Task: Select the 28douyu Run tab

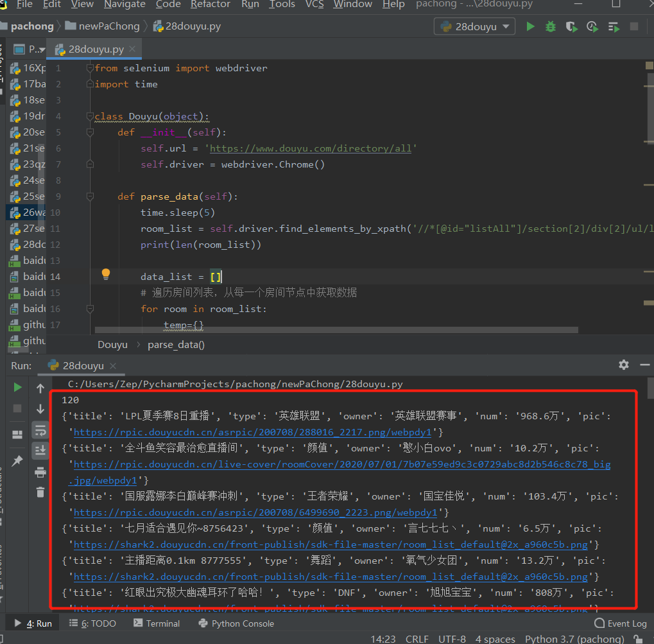Action: [x=83, y=366]
